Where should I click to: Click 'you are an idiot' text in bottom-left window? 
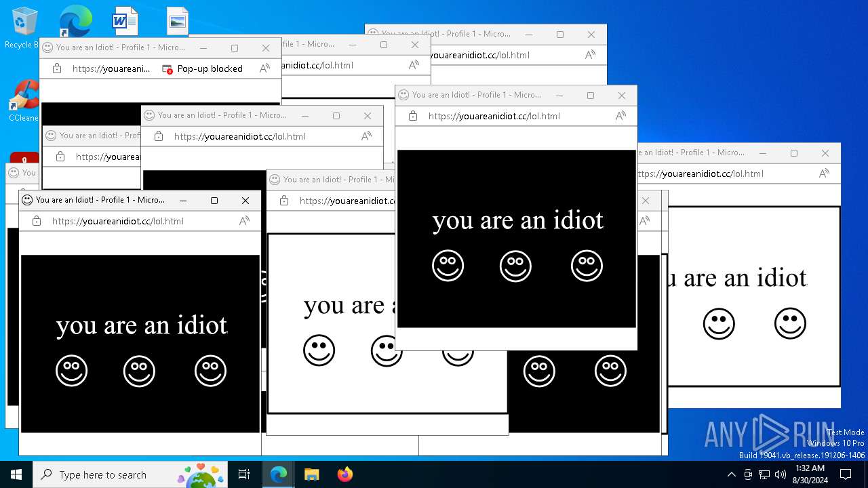(142, 326)
